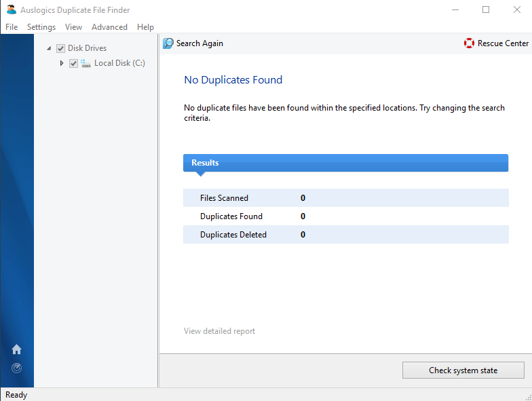The image size is (532, 401).
Task: Click the Rescue Center lifebuoy icon
Action: click(469, 43)
